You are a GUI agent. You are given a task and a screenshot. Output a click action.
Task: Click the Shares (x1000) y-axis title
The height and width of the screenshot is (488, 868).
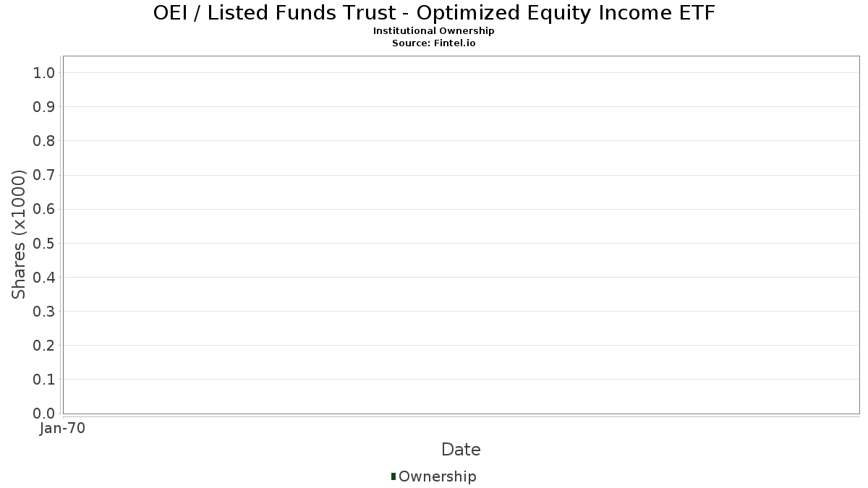coord(19,234)
